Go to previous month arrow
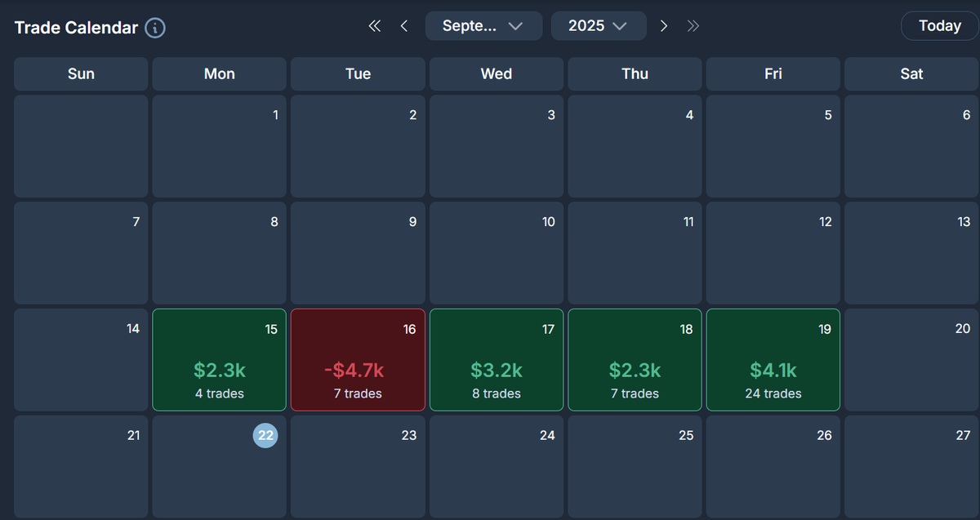Image resolution: width=980 pixels, height=520 pixels. (x=403, y=26)
